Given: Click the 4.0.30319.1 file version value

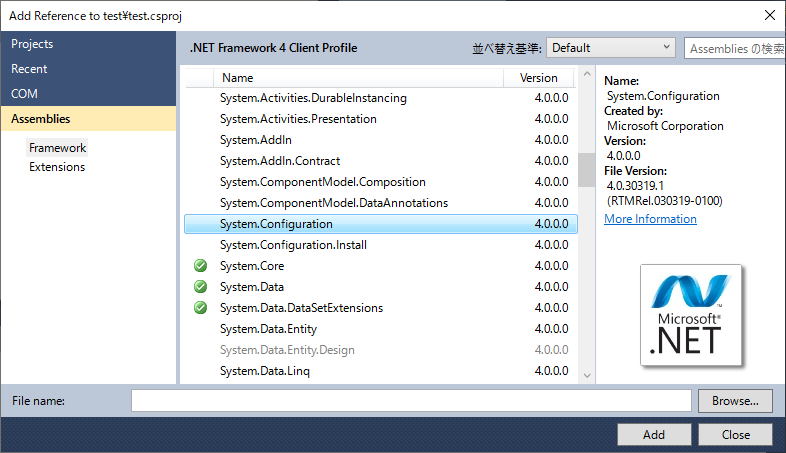Looking at the screenshot, I should click(x=635, y=186).
